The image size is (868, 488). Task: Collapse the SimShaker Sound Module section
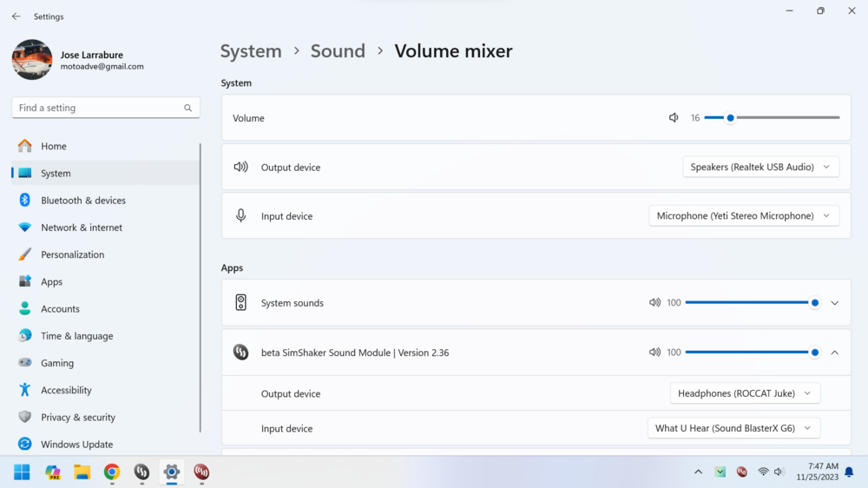coord(834,353)
